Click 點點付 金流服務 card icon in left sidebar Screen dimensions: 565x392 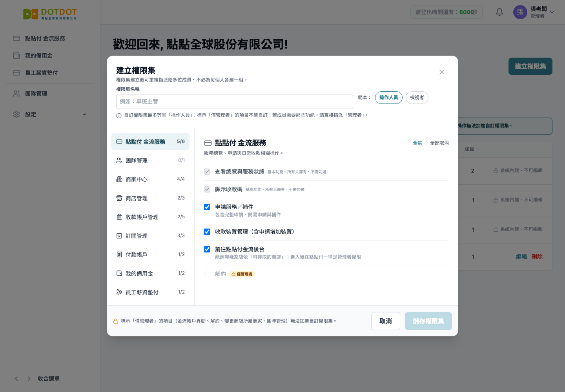coord(16,38)
